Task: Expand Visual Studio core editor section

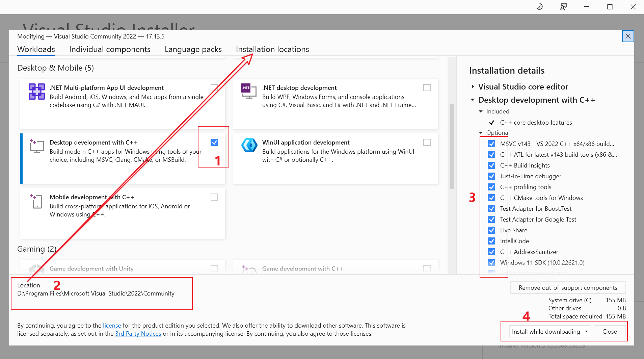Action: point(473,87)
